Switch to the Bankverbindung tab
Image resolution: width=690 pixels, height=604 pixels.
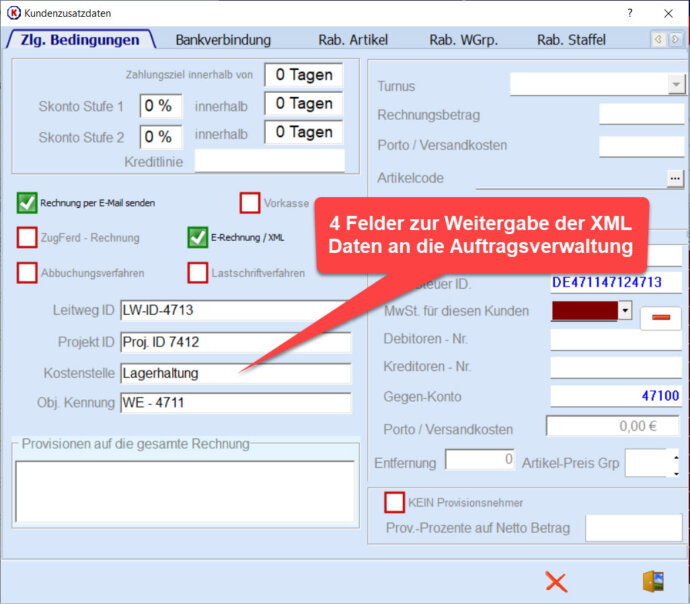pos(223,40)
